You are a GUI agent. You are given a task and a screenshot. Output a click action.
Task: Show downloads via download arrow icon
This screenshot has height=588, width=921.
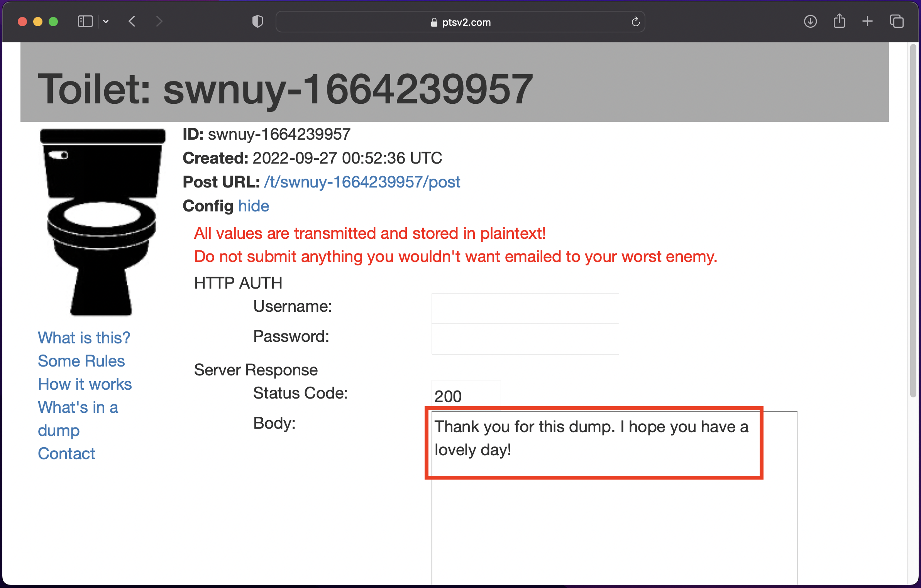810,22
